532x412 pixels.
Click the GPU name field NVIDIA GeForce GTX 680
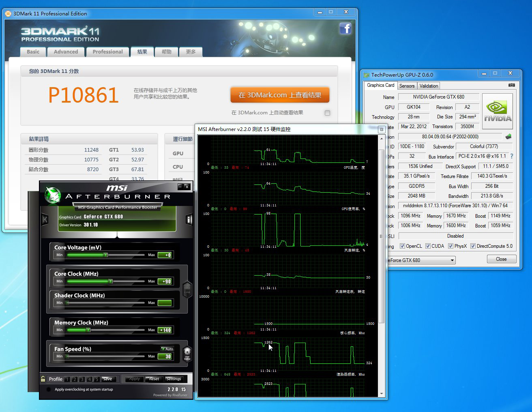coord(438,97)
